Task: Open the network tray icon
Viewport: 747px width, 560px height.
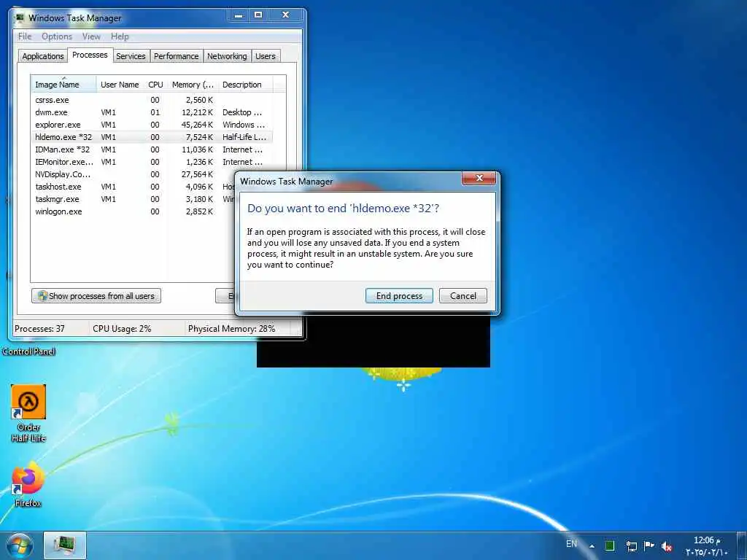Action: (631, 545)
